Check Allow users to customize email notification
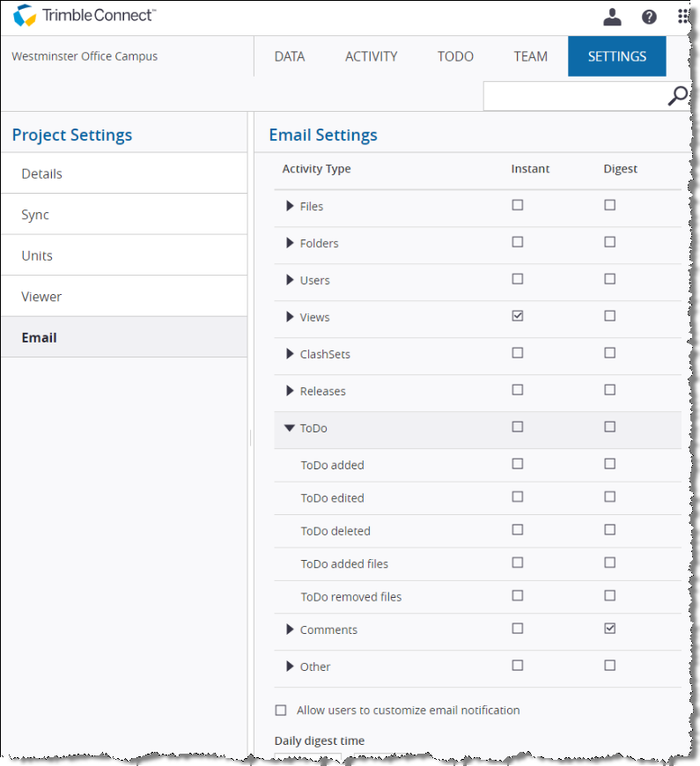 tap(281, 710)
